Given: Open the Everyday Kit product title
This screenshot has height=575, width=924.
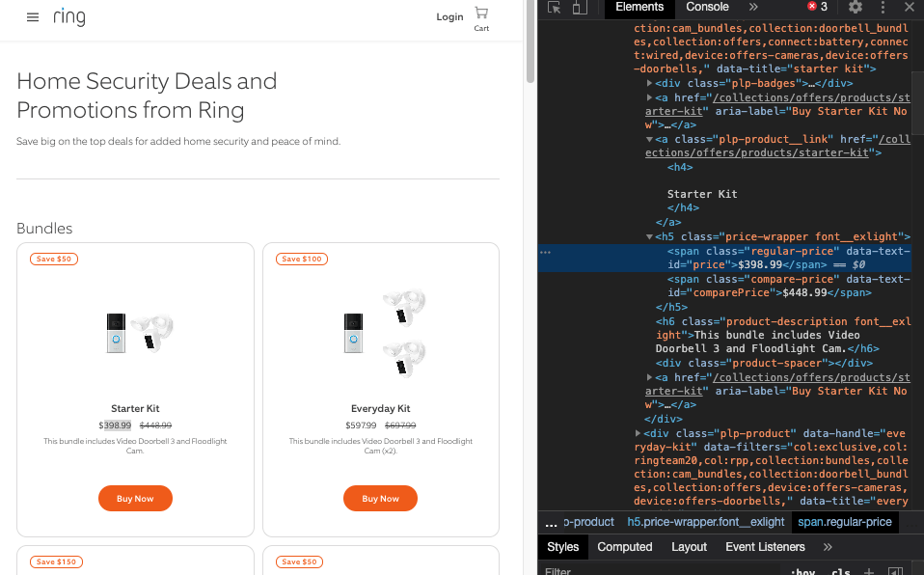Looking at the screenshot, I should pyautogui.click(x=380, y=408).
